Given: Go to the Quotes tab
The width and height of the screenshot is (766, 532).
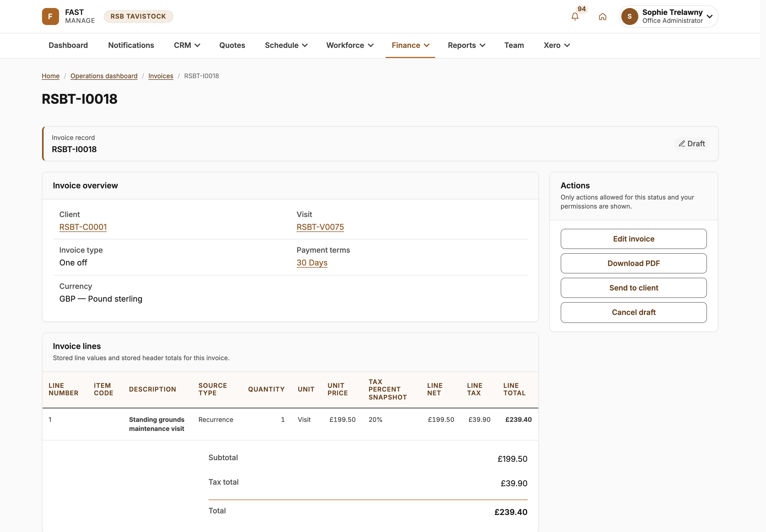Looking at the screenshot, I should 232,45.
